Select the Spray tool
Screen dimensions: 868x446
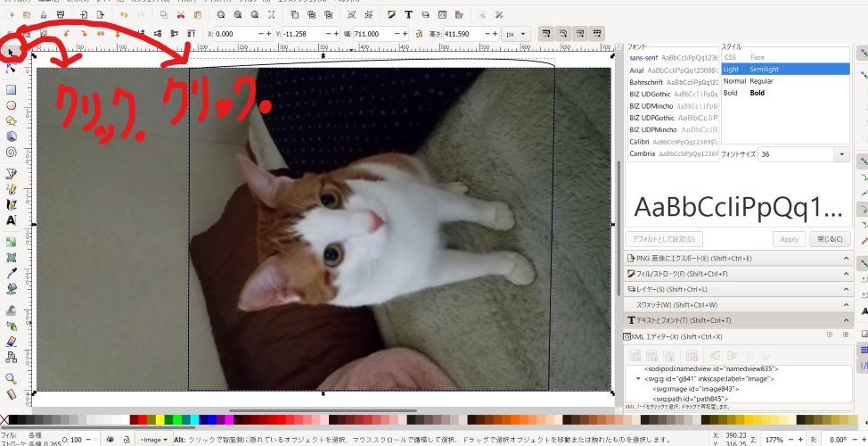[x=11, y=326]
